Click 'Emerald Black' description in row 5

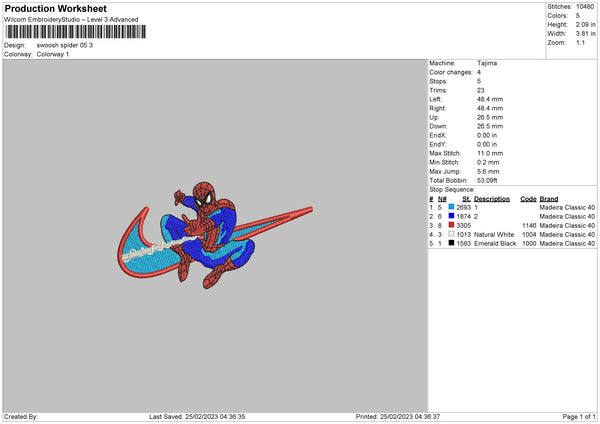(495, 244)
